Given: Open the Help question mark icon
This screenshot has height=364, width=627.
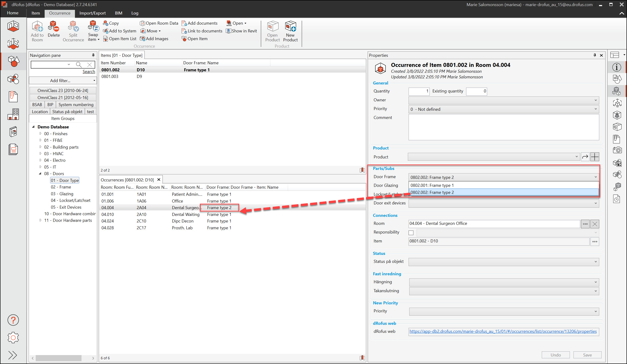Looking at the screenshot, I should pyautogui.click(x=13, y=320).
